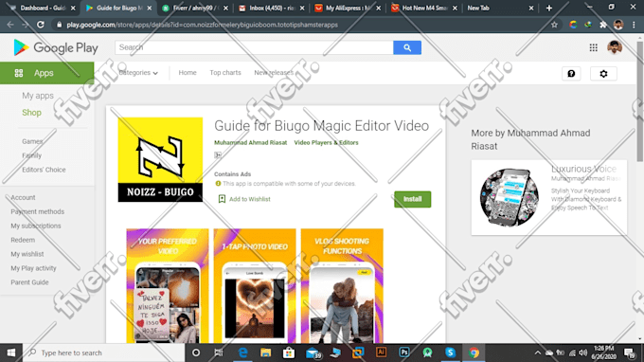
Task: Open a new tab with the plus button
Action: (x=549, y=8)
